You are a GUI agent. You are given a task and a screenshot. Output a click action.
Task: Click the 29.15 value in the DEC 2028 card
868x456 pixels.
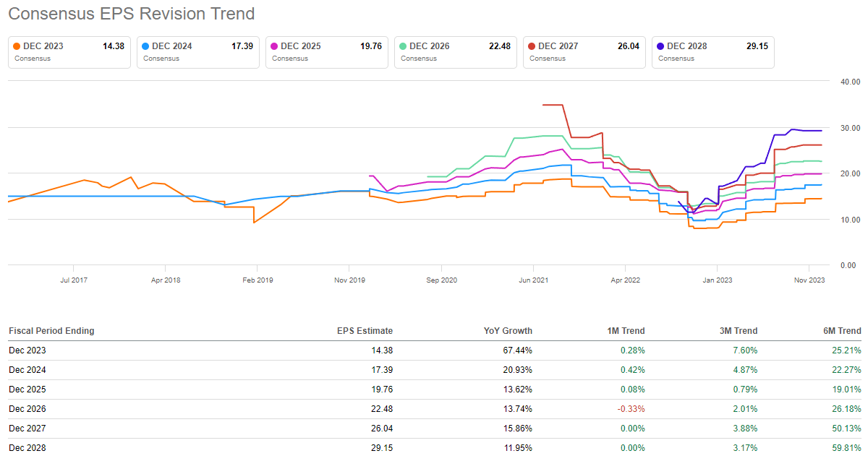pos(757,46)
